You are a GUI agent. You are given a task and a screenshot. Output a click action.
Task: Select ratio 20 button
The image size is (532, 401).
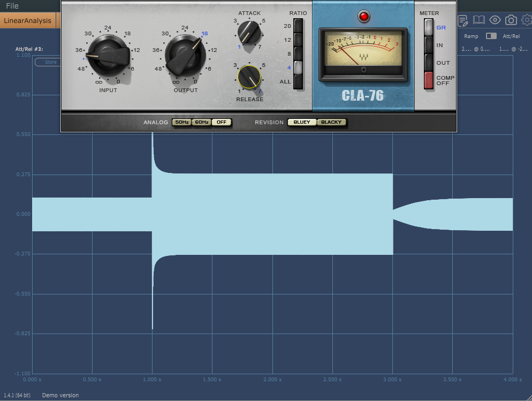click(x=298, y=26)
